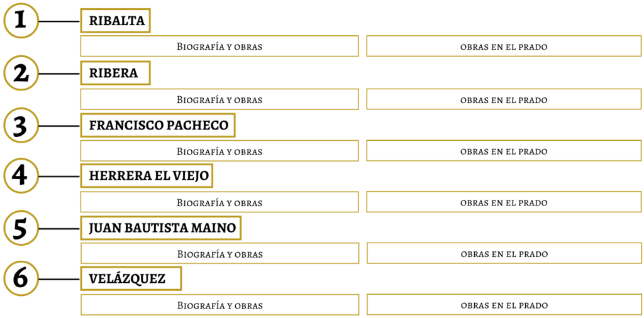
Task: Click the number 4 circle icon
Action: (21, 176)
